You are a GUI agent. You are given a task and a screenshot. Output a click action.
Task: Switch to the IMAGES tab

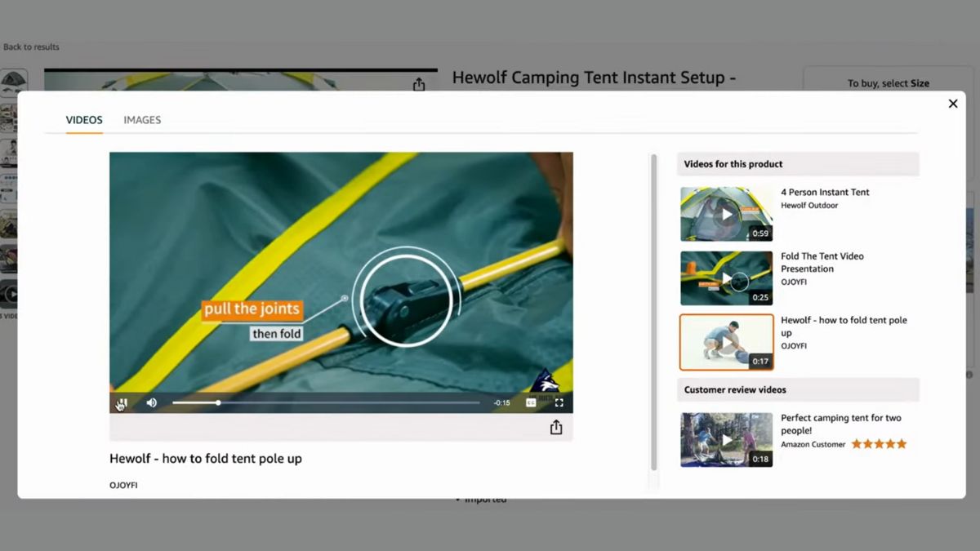(x=142, y=119)
